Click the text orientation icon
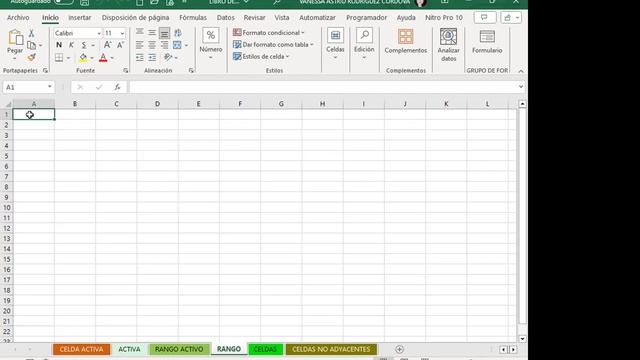The image size is (640, 360). 168,57
